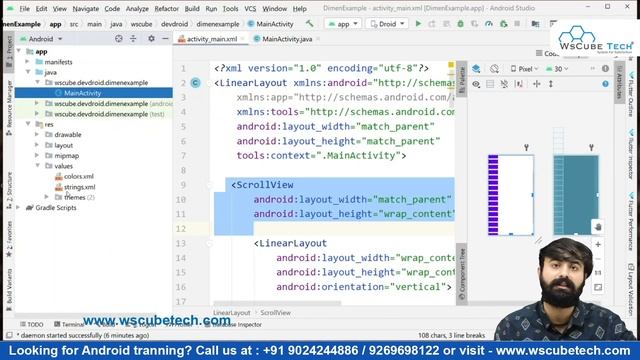Click the Make Project hammer icon
640x360 pixels.
pyautogui.click(x=310, y=24)
